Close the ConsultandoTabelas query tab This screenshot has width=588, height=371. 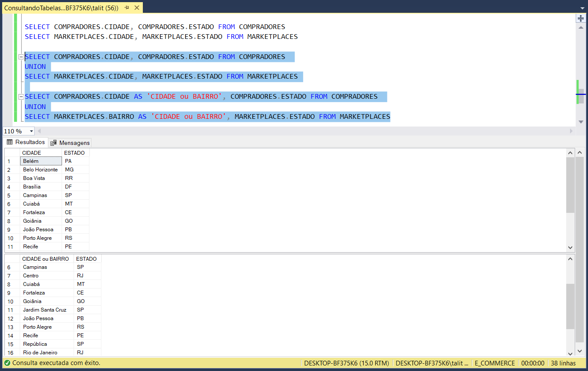(x=136, y=8)
